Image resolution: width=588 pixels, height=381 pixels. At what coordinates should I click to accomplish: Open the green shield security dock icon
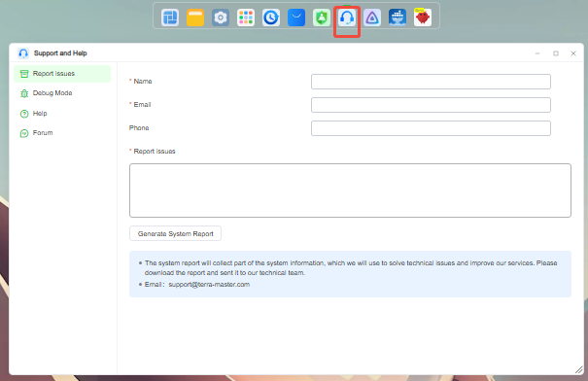322,17
